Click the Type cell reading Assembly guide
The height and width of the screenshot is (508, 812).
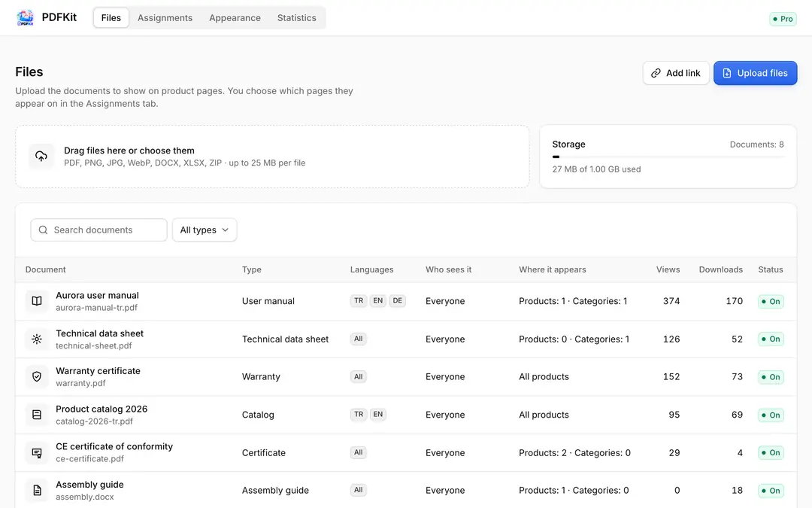275,491
